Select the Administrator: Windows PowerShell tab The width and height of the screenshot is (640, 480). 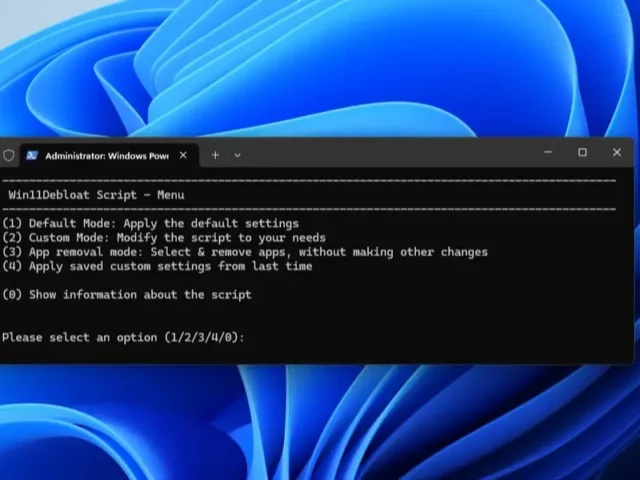coord(109,156)
